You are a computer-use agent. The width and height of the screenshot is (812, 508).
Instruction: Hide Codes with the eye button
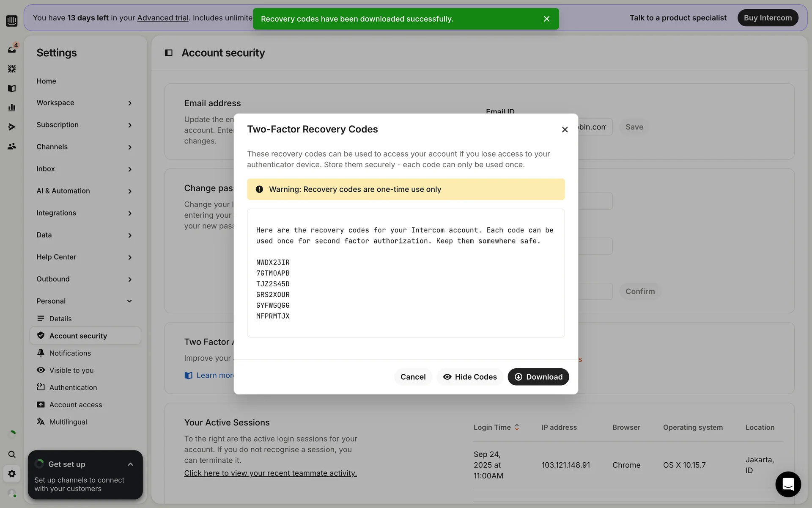point(469,377)
